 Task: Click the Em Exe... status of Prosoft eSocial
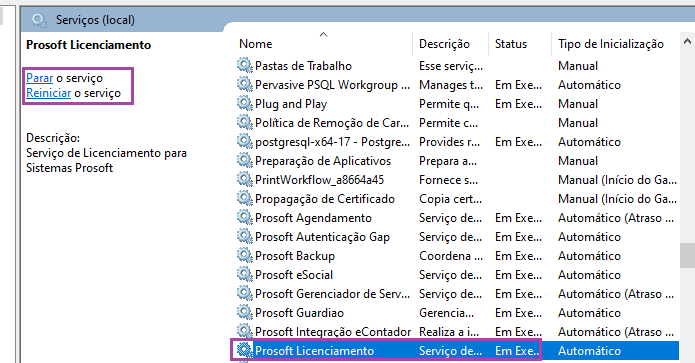click(518, 275)
